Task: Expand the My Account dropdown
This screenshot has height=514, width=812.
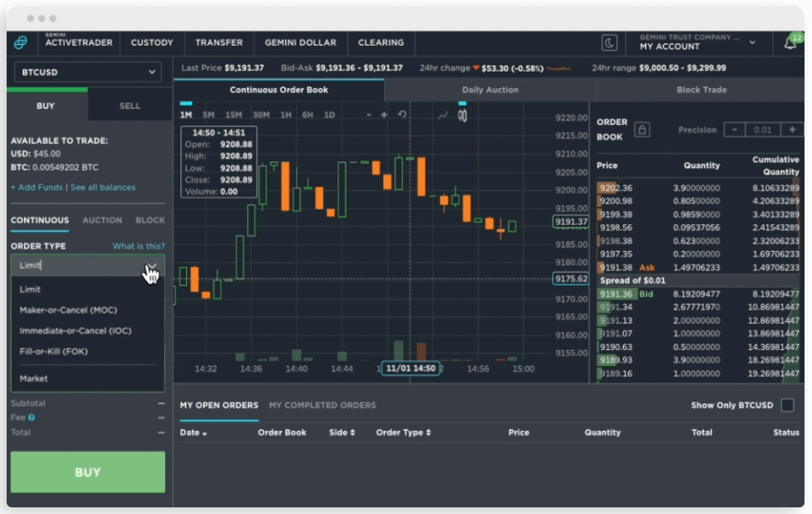Action: pos(752,42)
